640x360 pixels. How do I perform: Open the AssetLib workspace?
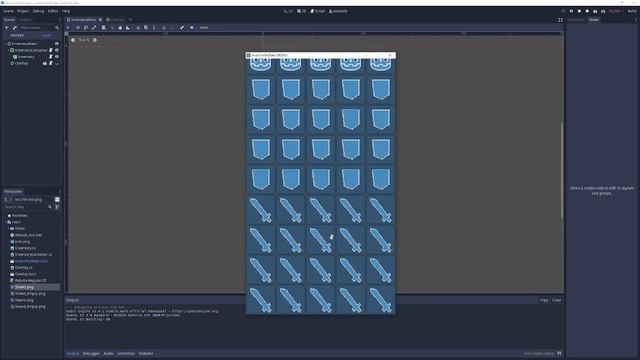click(338, 11)
